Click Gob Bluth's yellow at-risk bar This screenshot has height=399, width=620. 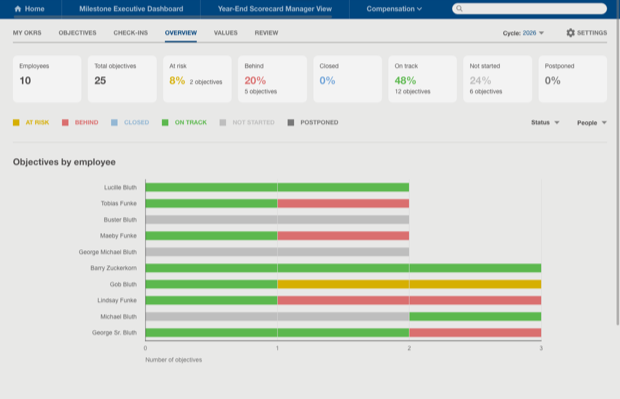(x=409, y=284)
